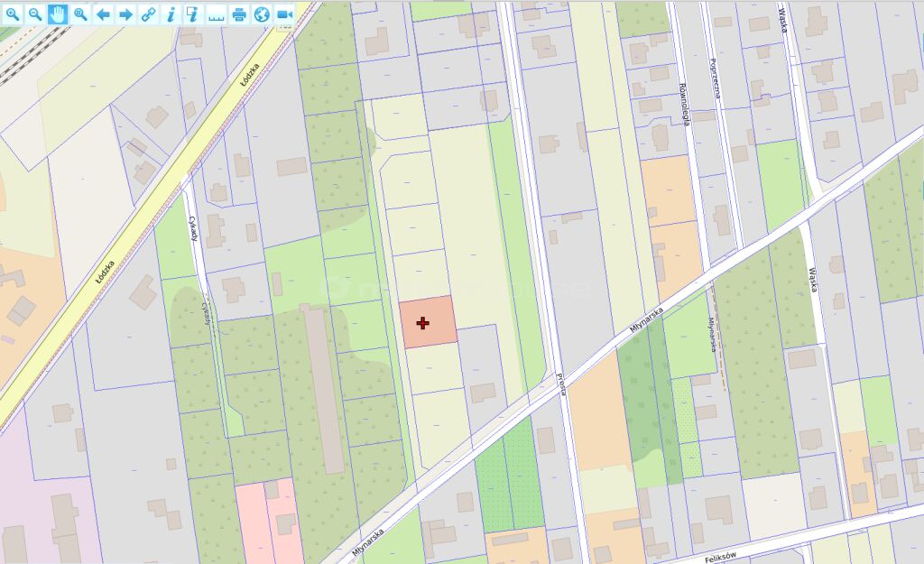The width and height of the screenshot is (924, 564).
Task: Click the Młynarska street label near center
Action: point(647,324)
